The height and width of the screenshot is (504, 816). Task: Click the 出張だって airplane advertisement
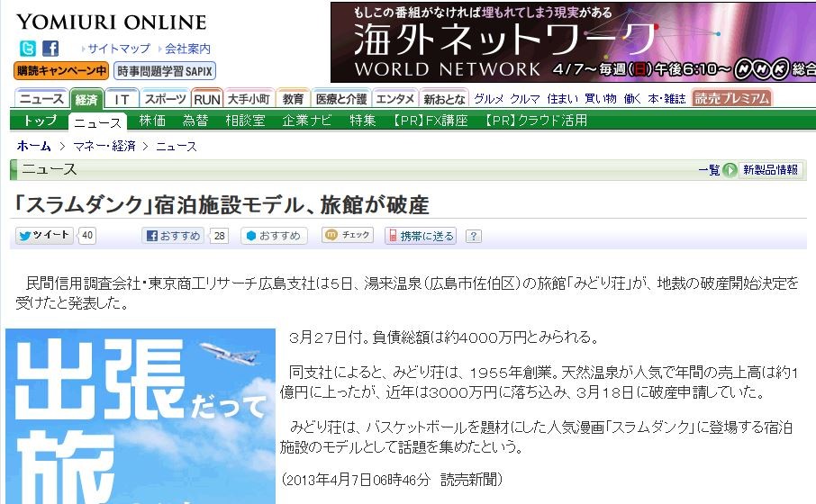[140, 416]
